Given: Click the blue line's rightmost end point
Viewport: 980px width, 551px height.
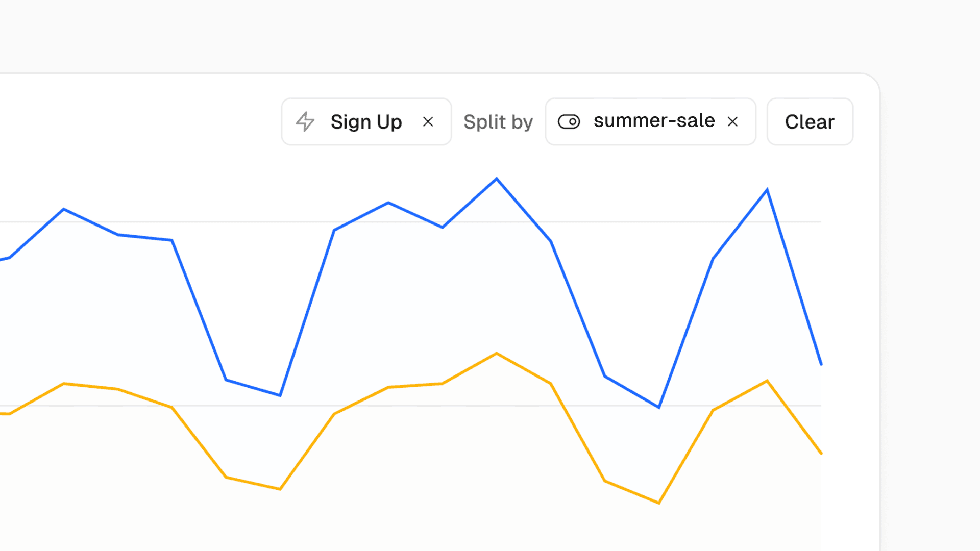Looking at the screenshot, I should (821, 364).
